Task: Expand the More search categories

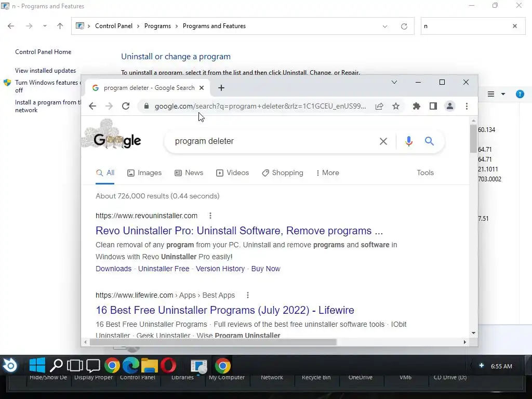Action: click(x=327, y=172)
